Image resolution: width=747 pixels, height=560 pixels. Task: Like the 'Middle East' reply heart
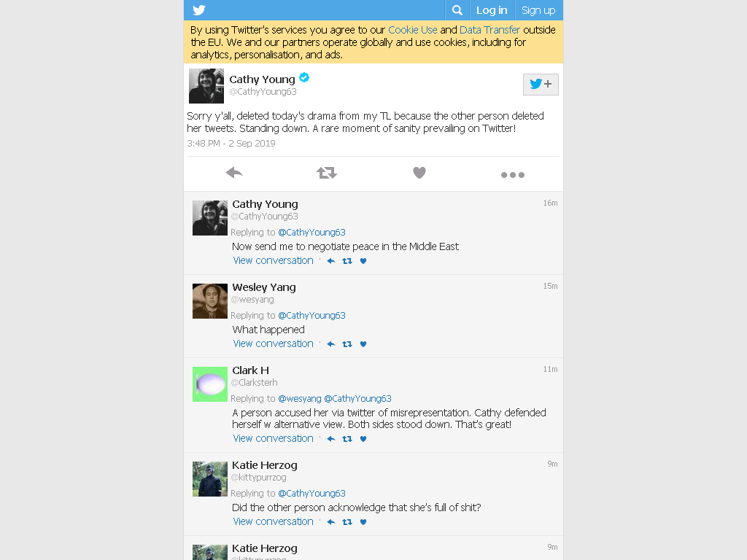tap(363, 261)
